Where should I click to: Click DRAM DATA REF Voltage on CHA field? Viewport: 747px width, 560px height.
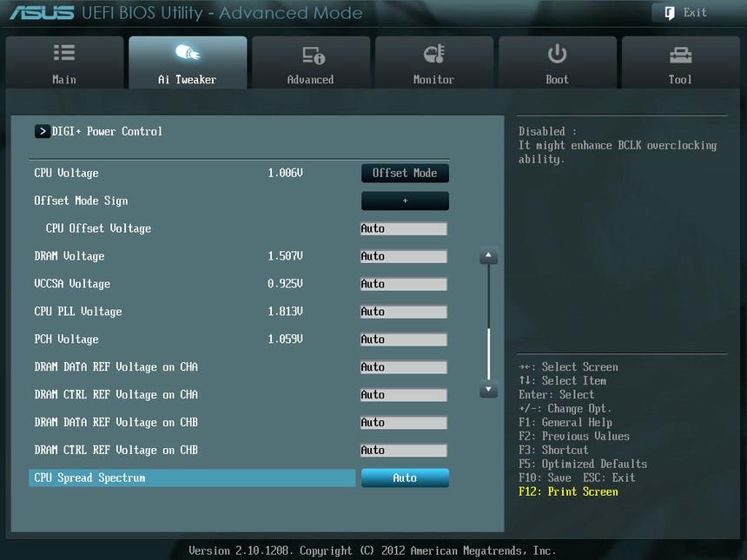404,367
